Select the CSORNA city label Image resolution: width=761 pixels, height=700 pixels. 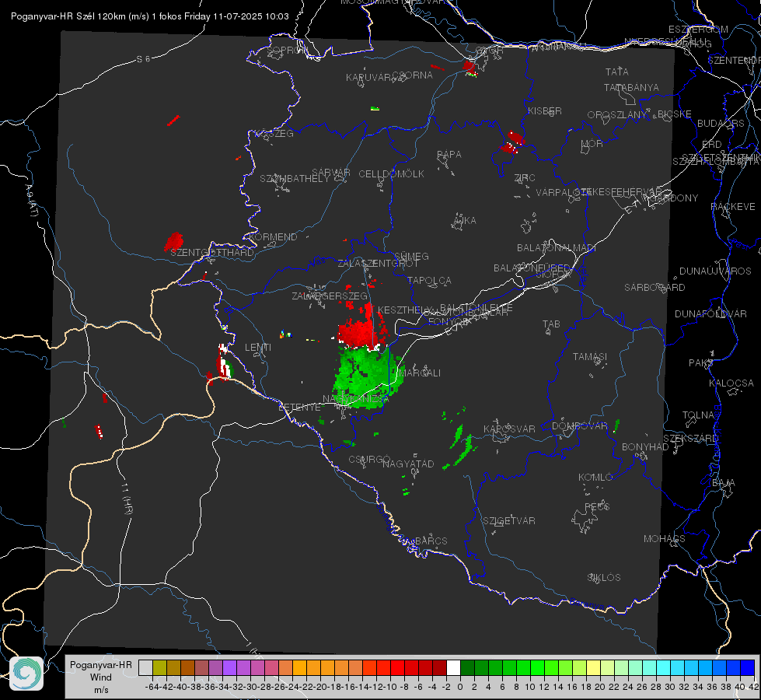(413, 75)
